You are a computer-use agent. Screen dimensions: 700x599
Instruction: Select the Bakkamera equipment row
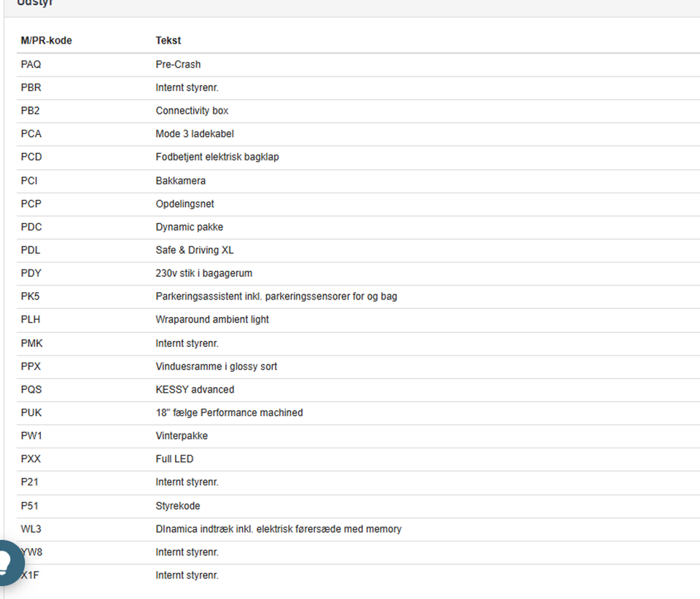[180, 181]
